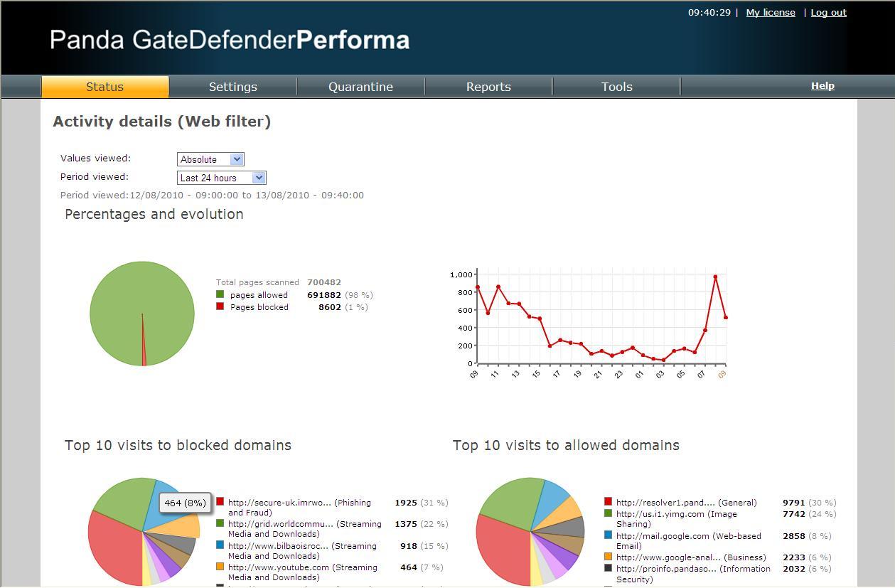Click the red Pages blocked legend swatch
Image resolution: width=895 pixels, height=588 pixels.
(220, 306)
